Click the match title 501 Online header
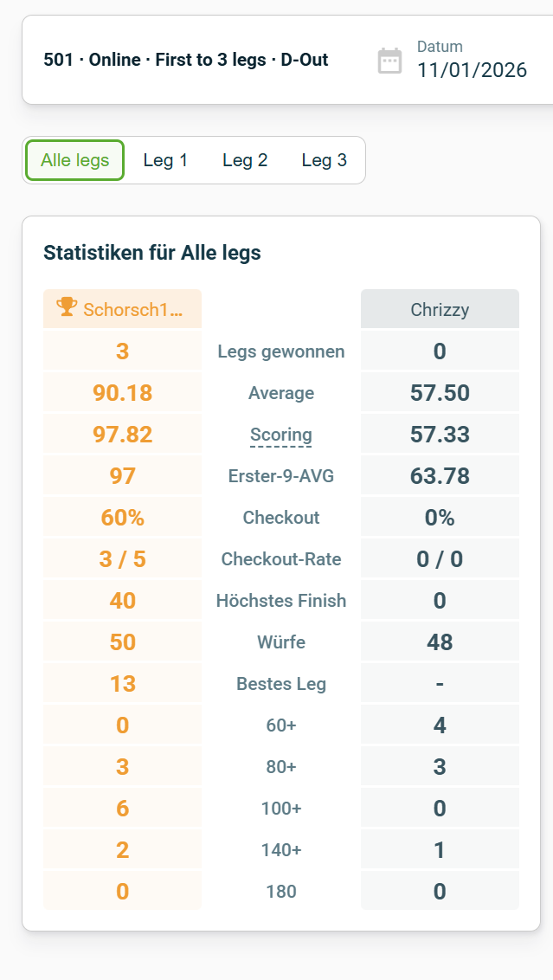The image size is (553, 980). coord(185,60)
